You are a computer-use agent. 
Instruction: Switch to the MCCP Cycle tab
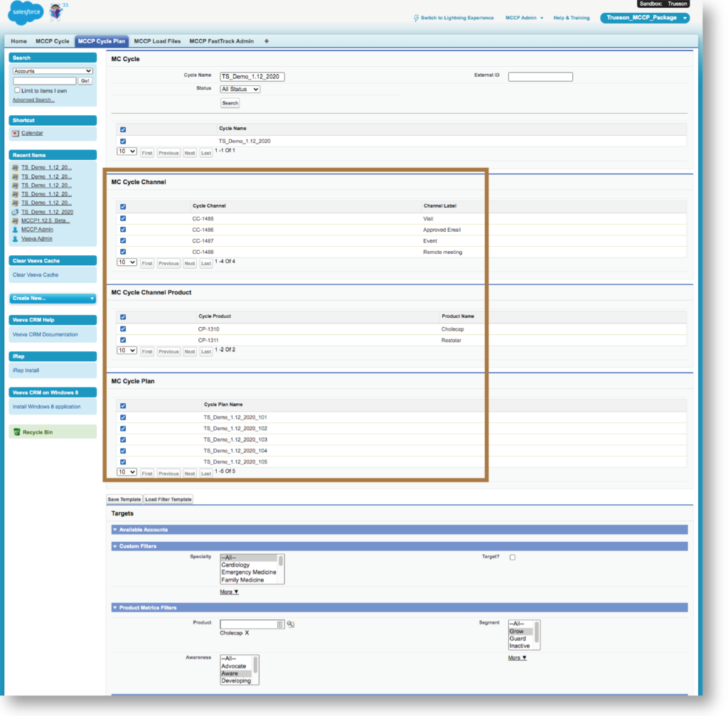53,41
